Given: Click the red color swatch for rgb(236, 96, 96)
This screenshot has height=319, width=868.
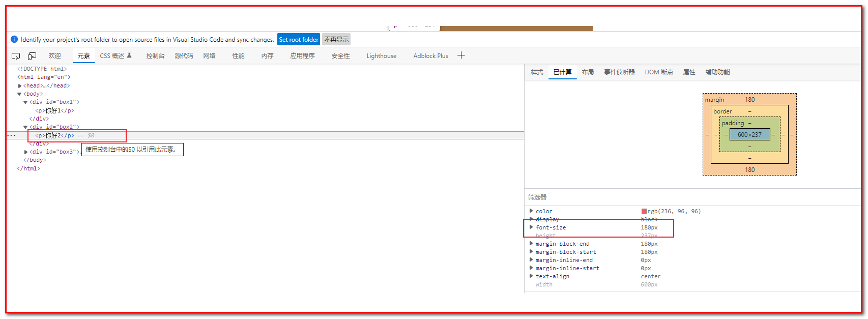Looking at the screenshot, I should 644,211.
